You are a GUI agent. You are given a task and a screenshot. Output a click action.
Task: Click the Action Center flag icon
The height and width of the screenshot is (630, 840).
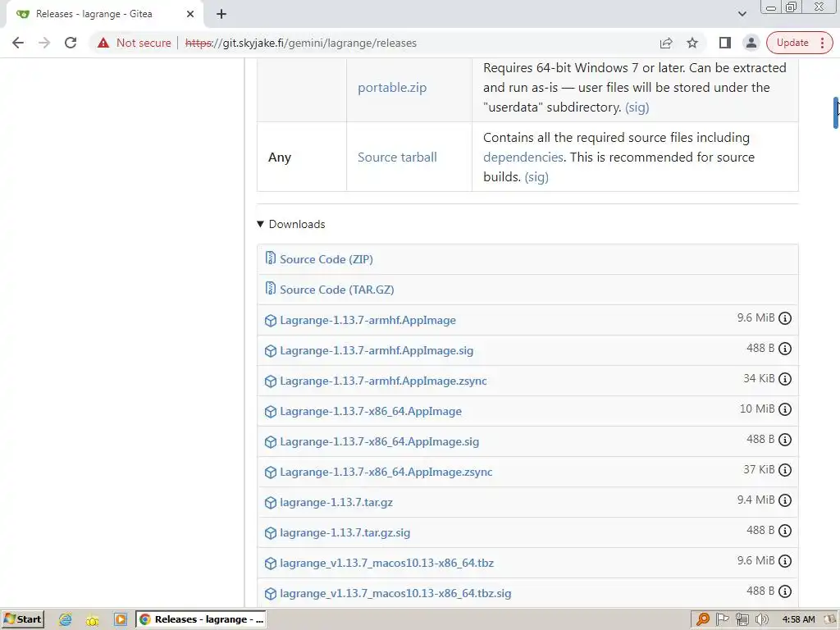point(722,619)
